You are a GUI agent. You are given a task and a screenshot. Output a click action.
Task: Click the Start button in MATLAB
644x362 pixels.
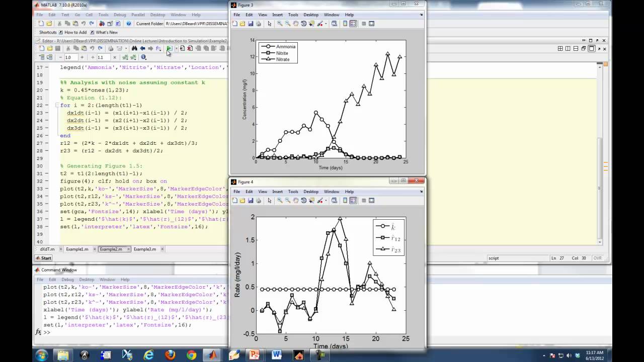pos(44,258)
